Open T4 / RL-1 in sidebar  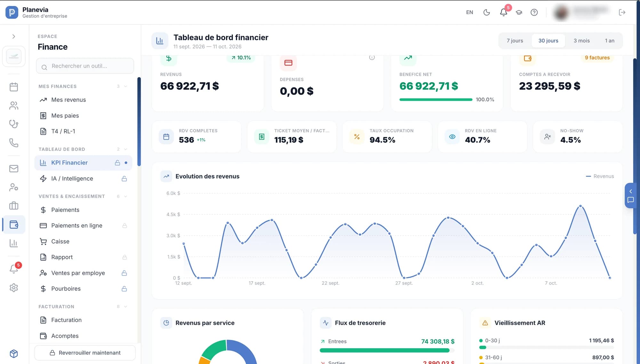pyautogui.click(x=83, y=131)
